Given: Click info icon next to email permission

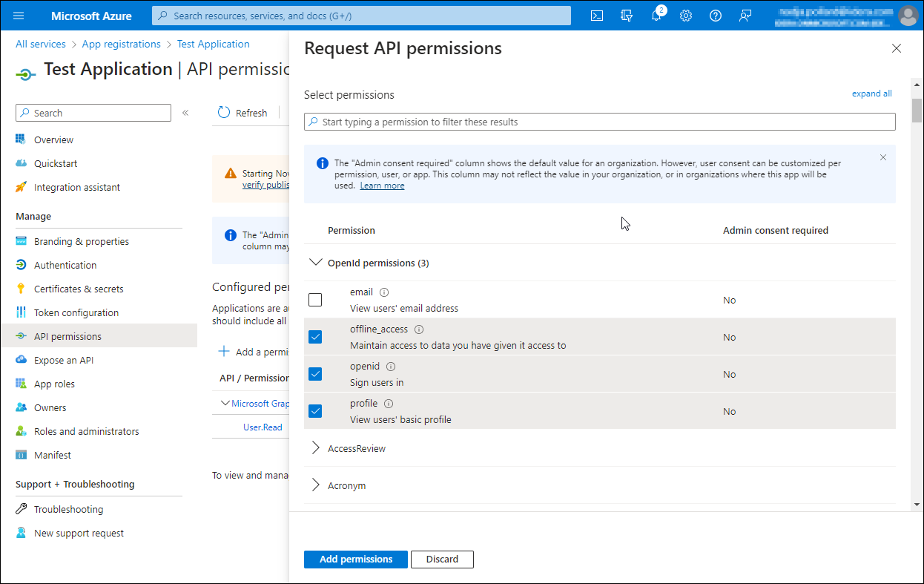Looking at the screenshot, I should click(384, 292).
